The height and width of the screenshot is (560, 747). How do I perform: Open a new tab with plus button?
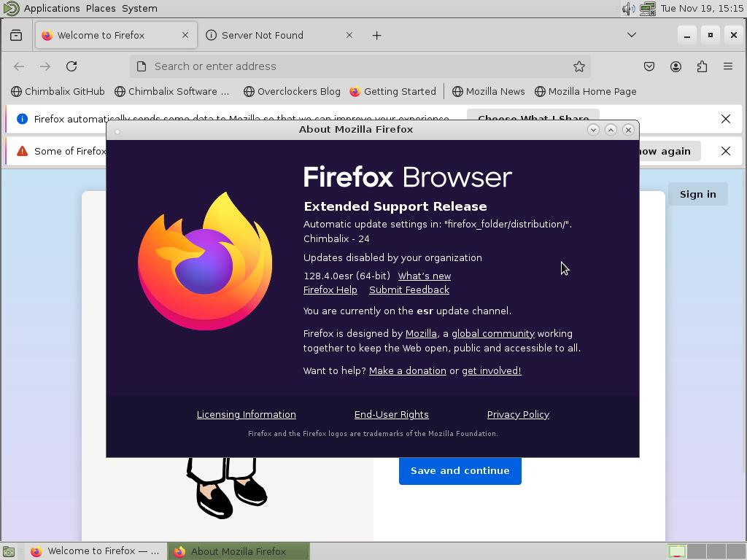click(377, 35)
